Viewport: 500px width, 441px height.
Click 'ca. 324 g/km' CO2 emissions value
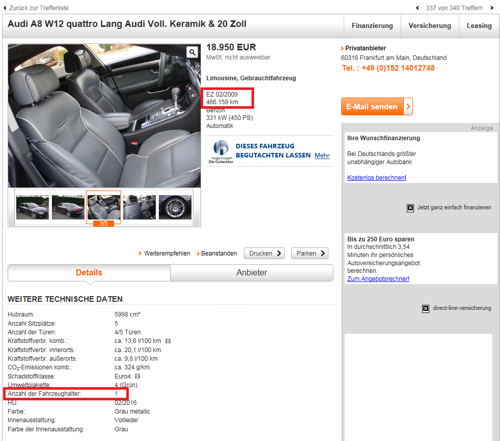click(x=132, y=367)
